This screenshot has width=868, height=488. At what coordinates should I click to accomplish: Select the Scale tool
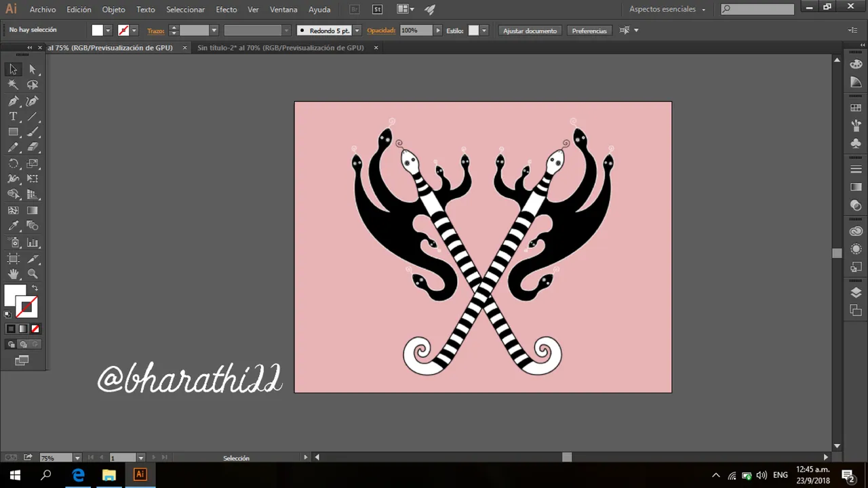tap(33, 163)
